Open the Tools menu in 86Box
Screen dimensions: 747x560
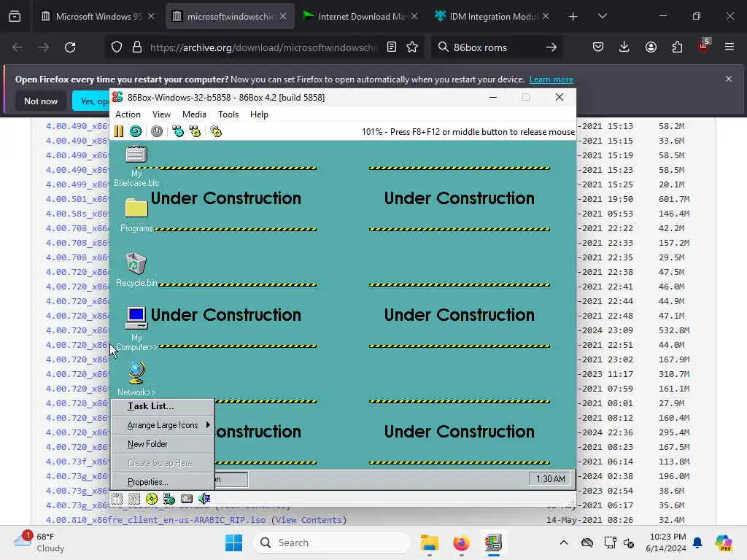pyautogui.click(x=228, y=114)
